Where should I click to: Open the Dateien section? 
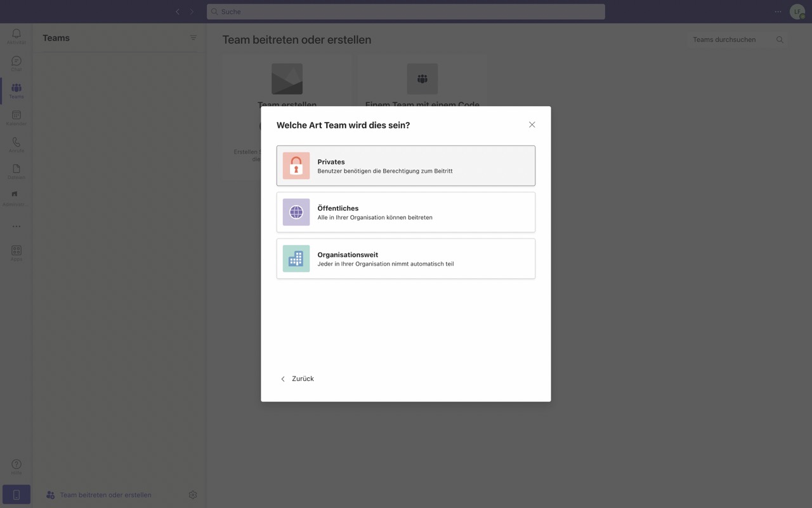tap(16, 170)
